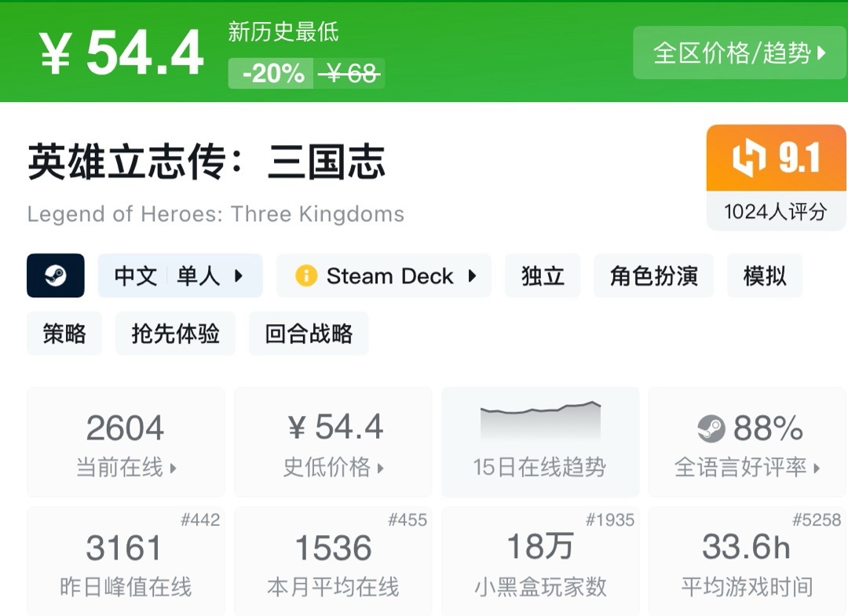Click the 1024人评分 rating count

pos(776,212)
